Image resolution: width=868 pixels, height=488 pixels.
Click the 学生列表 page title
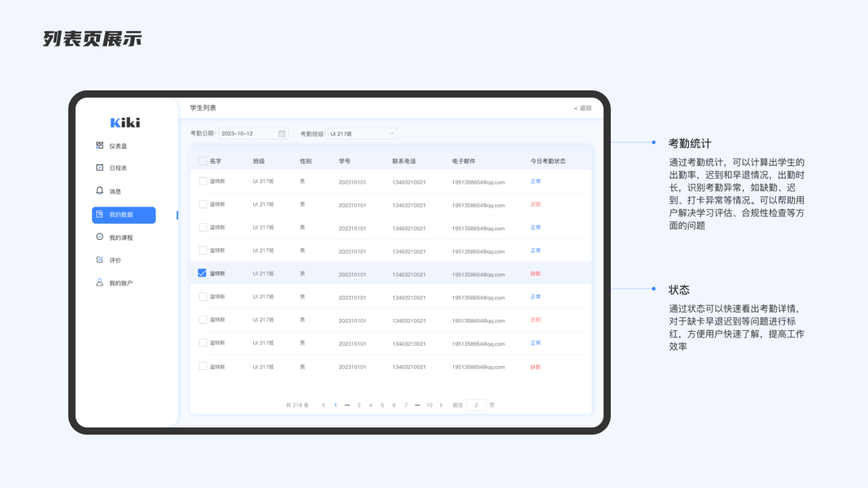click(203, 108)
